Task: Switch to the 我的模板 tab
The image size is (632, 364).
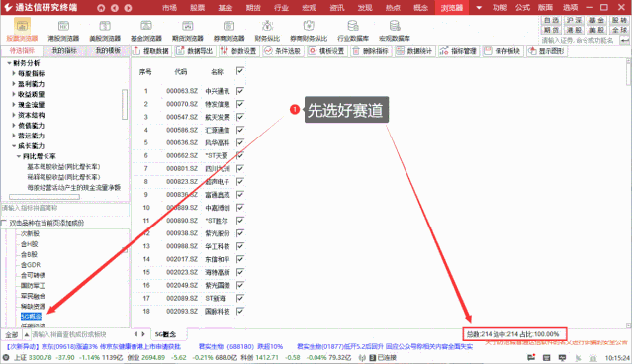Action: [x=108, y=50]
